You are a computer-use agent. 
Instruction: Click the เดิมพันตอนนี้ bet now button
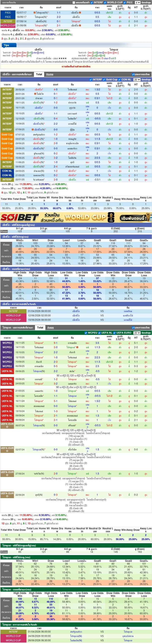[134, 218]
